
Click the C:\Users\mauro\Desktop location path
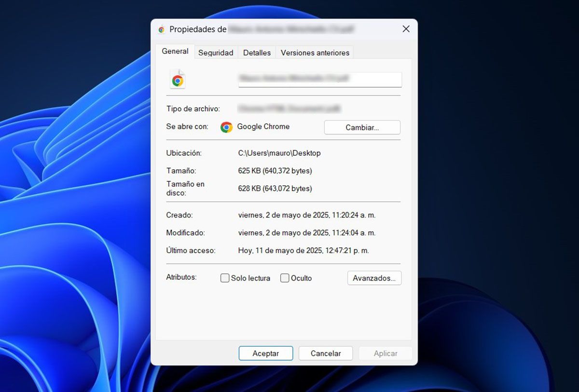[x=279, y=153]
